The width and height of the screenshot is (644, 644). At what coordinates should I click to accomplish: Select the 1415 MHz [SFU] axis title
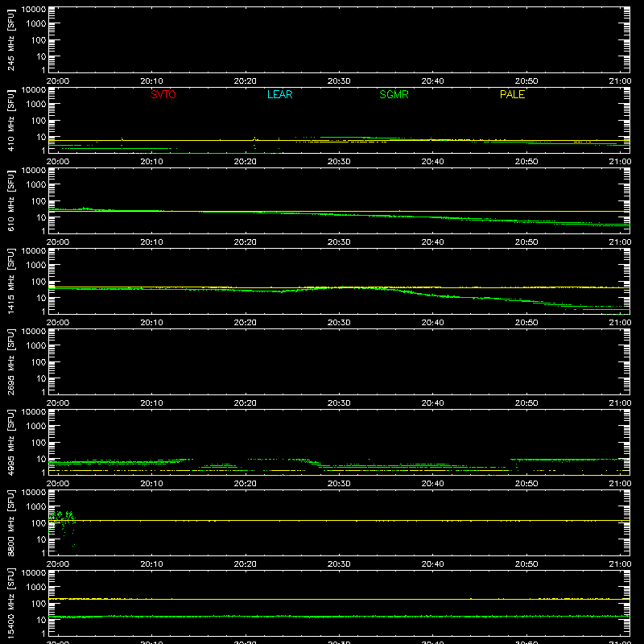pyautogui.click(x=10, y=282)
